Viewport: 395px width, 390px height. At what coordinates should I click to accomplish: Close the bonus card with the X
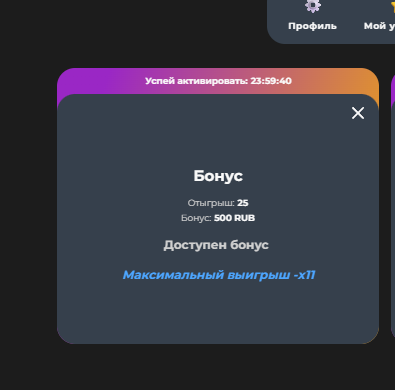358,113
